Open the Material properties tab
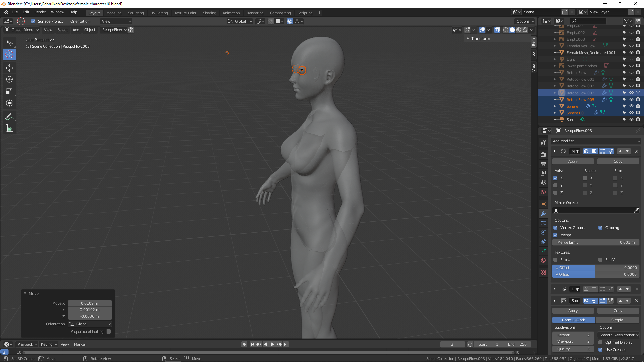 [543, 260]
